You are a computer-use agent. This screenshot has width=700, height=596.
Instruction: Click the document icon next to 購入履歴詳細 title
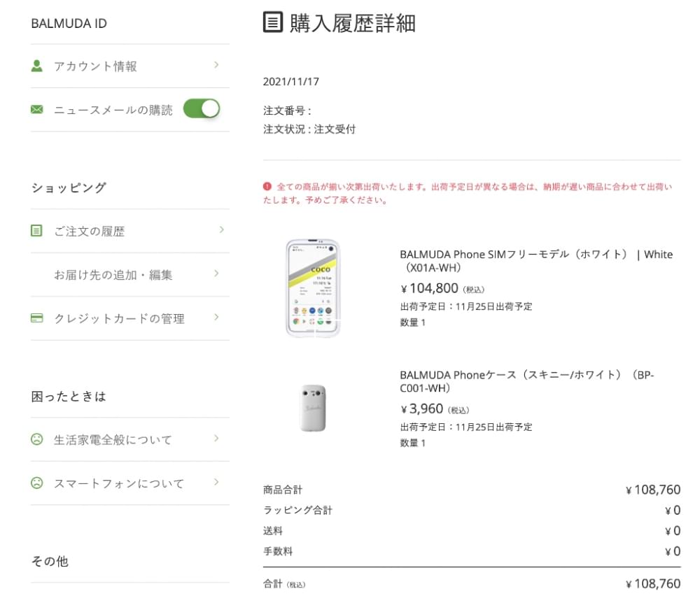click(273, 22)
